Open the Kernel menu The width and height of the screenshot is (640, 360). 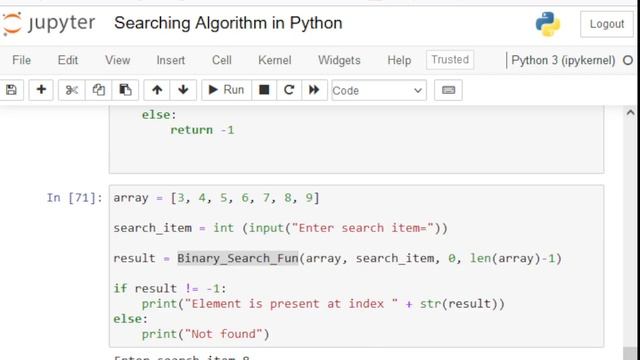(x=275, y=60)
